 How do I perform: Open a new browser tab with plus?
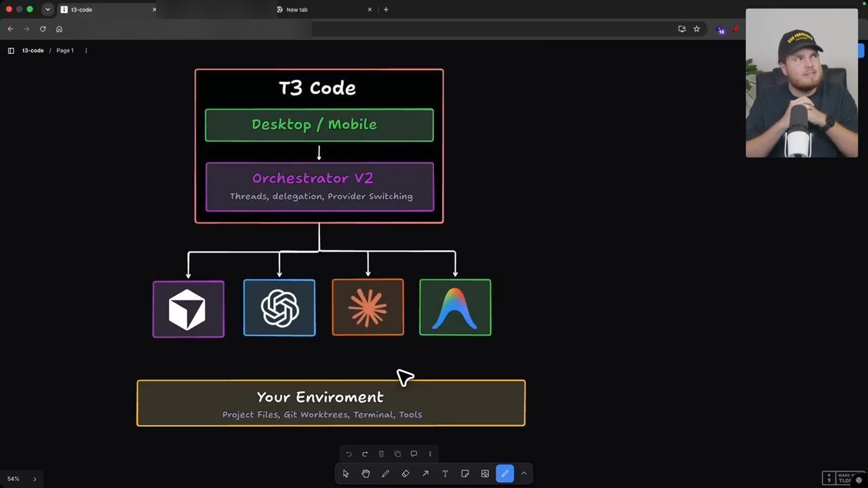(386, 9)
